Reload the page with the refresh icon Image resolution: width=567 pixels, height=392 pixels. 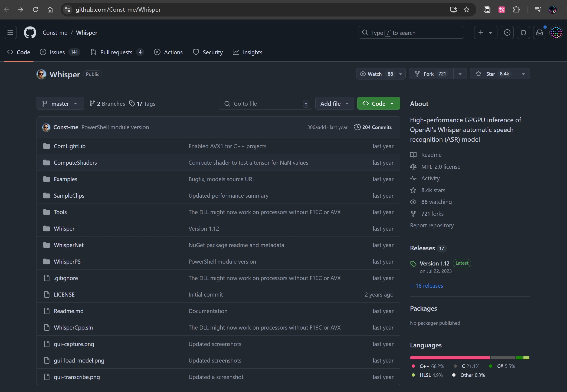35,10
